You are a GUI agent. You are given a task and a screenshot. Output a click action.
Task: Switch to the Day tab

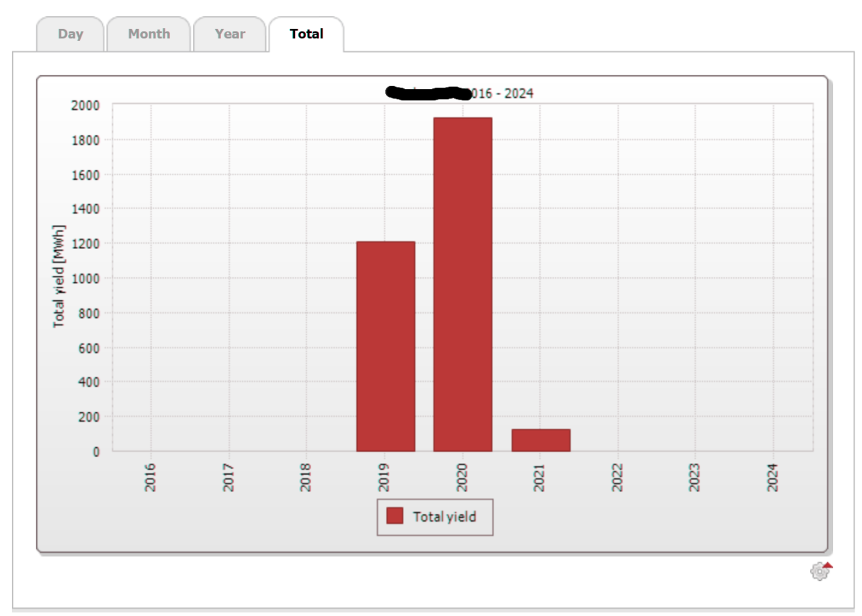tap(70, 34)
